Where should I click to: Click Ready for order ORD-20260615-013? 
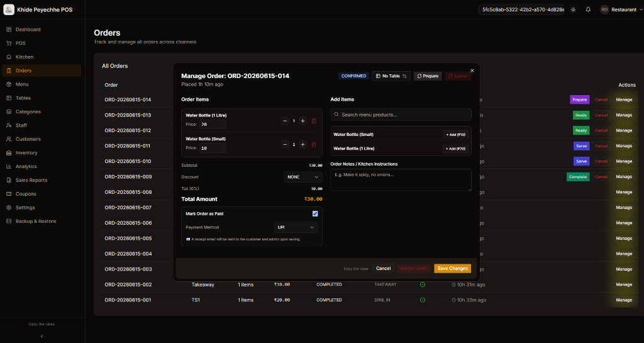(580, 115)
